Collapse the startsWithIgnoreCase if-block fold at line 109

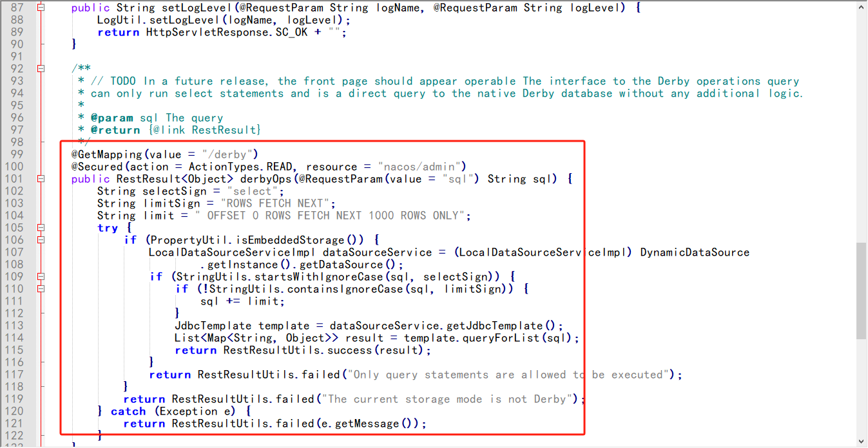tap(41, 277)
